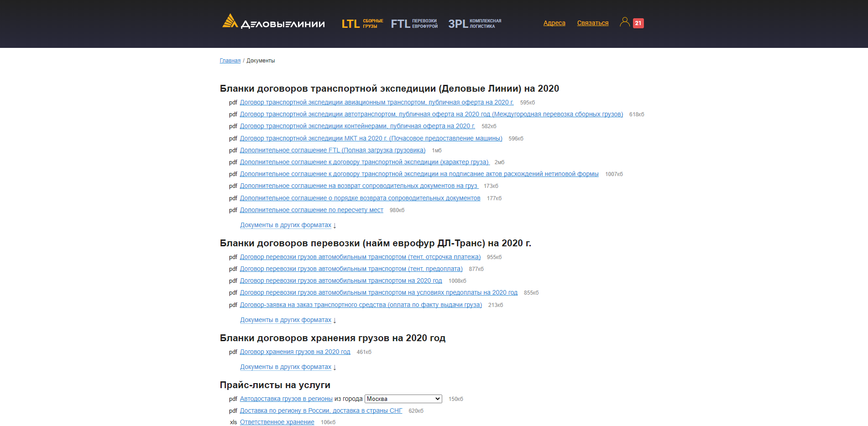Click the Бланки договоров транспортной экспедиции heading

tap(389, 88)
